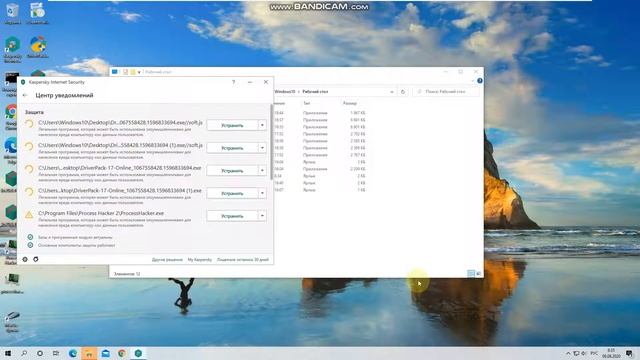The height and width of the screenshot is (360, 640).
Task: Open Kaspersky settings gear icon
Action: pos(25,259)
